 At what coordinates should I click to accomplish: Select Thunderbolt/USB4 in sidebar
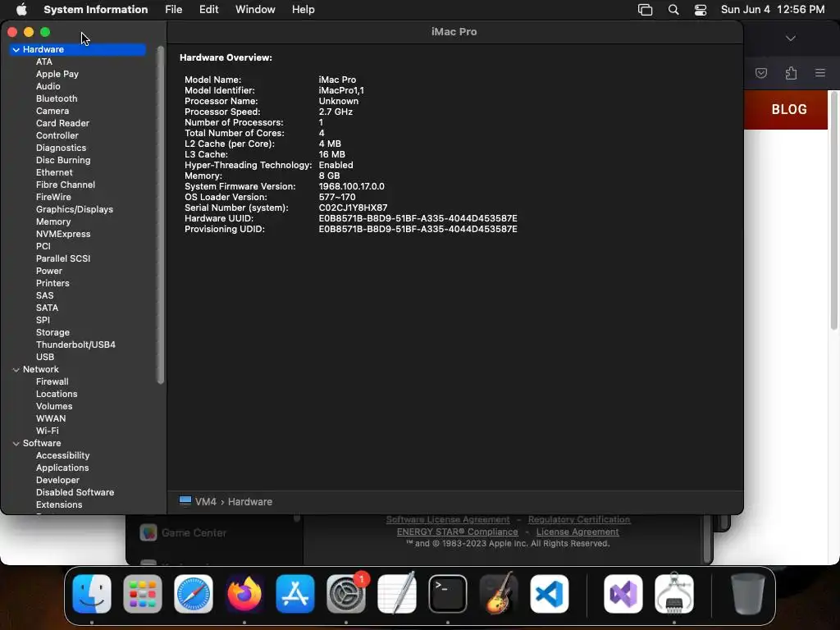click(x=75, y=345)
